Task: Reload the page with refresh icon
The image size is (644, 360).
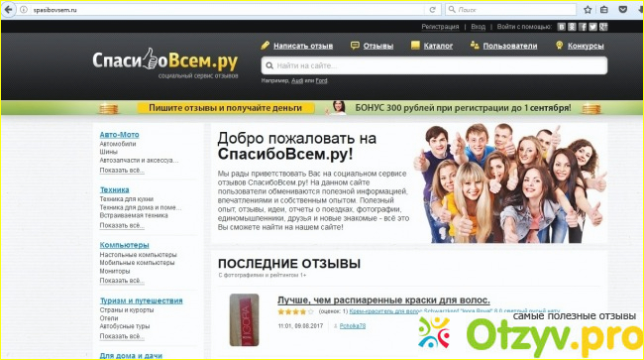Action: 433,10
